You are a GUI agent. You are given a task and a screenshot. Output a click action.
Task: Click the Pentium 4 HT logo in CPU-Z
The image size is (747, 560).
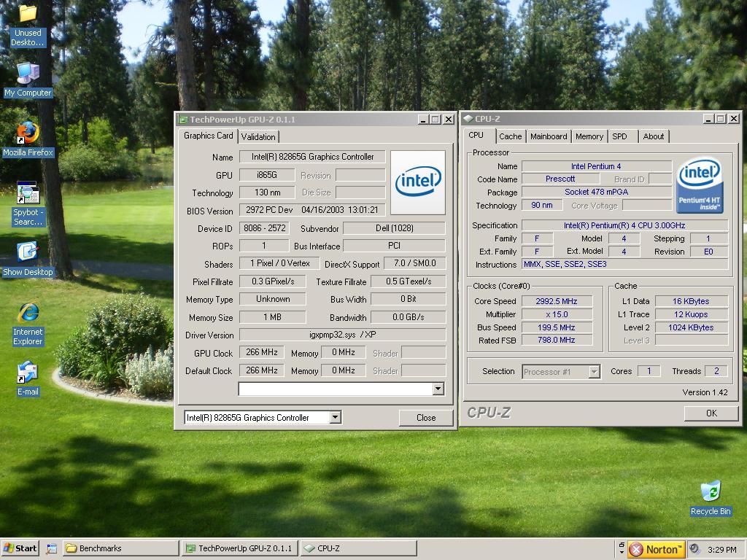pyautogui.click(x=700, y=185)
